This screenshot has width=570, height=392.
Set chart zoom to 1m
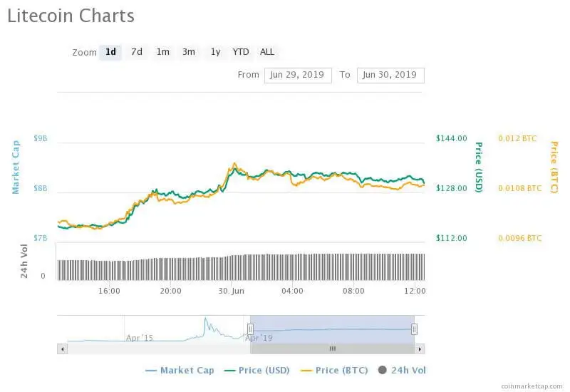pyautogui.click(x=163, y=52)
